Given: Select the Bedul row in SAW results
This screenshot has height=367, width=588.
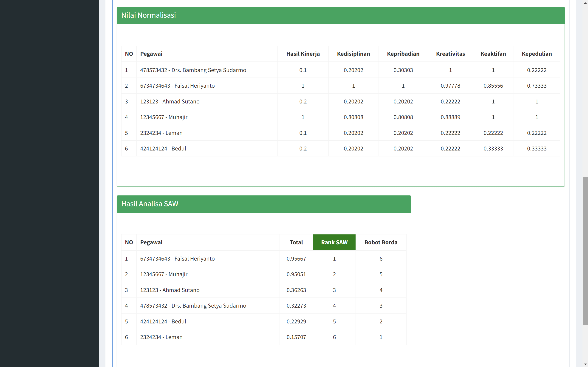Looking at the screenshot, I should (163, 321).
